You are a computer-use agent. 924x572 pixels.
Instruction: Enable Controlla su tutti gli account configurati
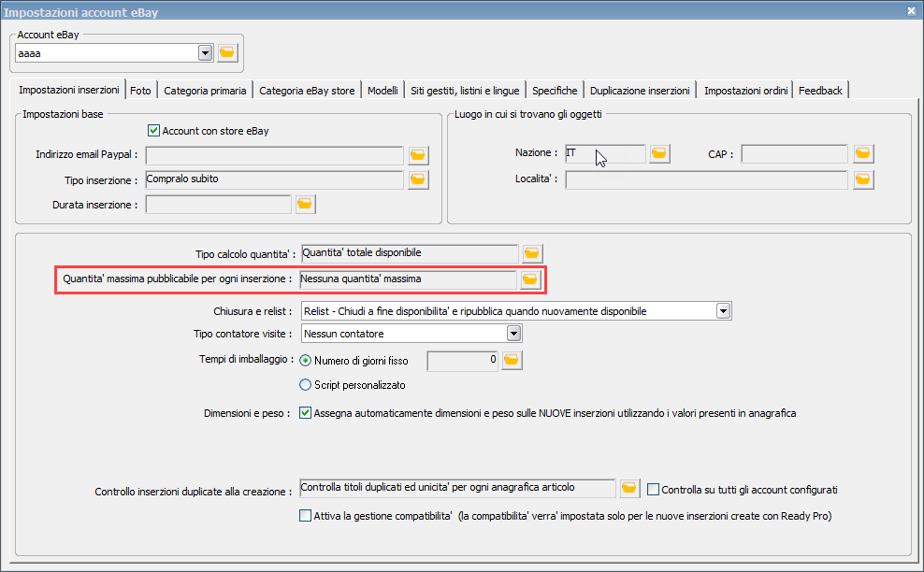tap(653, 489)
